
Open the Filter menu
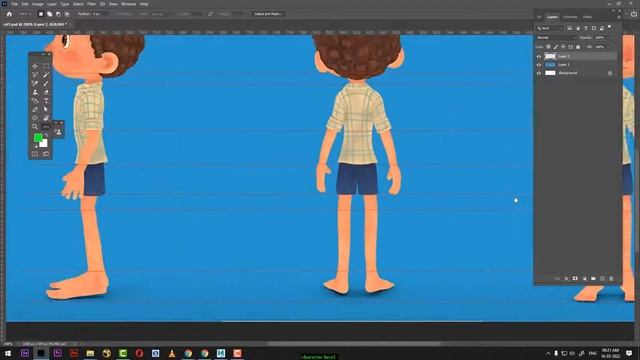click(91, 4)
